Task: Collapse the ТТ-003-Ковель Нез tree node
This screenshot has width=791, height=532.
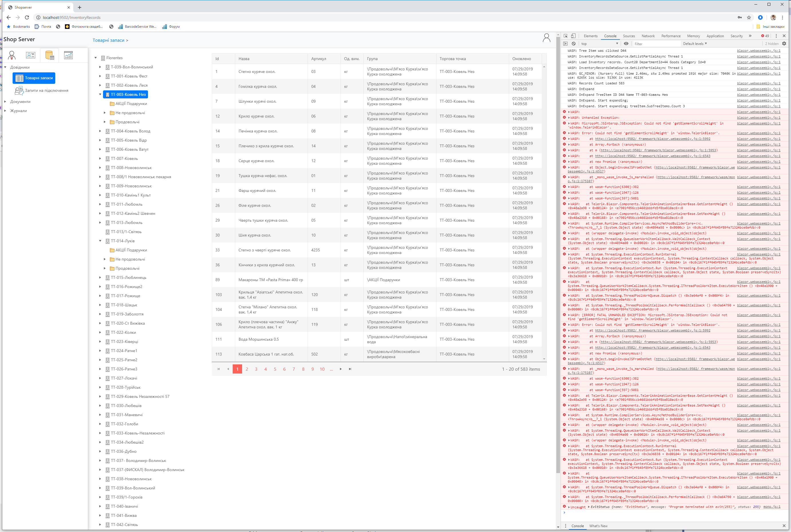Action: coord(100,94)
